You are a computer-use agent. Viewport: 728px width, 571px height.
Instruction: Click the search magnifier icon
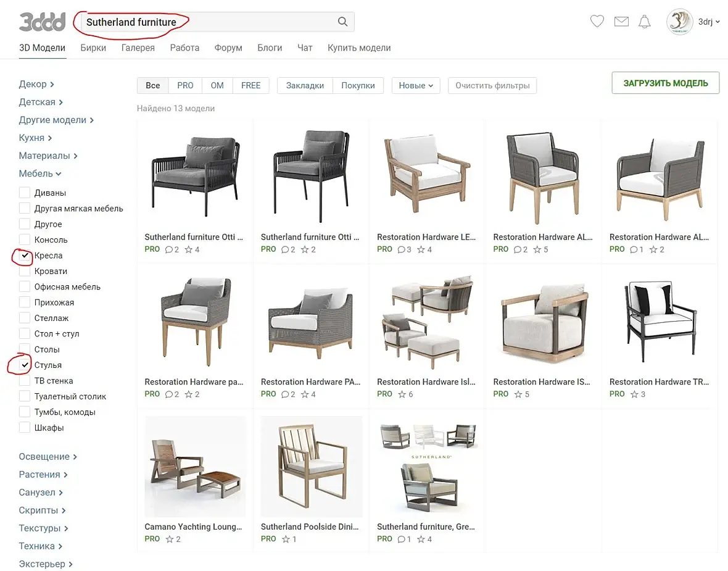point(342,22)
